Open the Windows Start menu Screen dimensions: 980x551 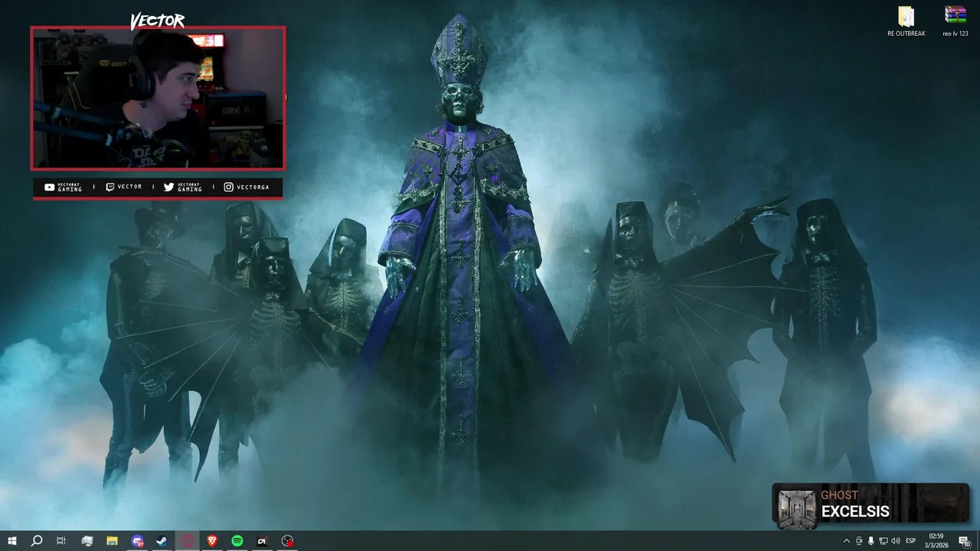tap(12, 541)
